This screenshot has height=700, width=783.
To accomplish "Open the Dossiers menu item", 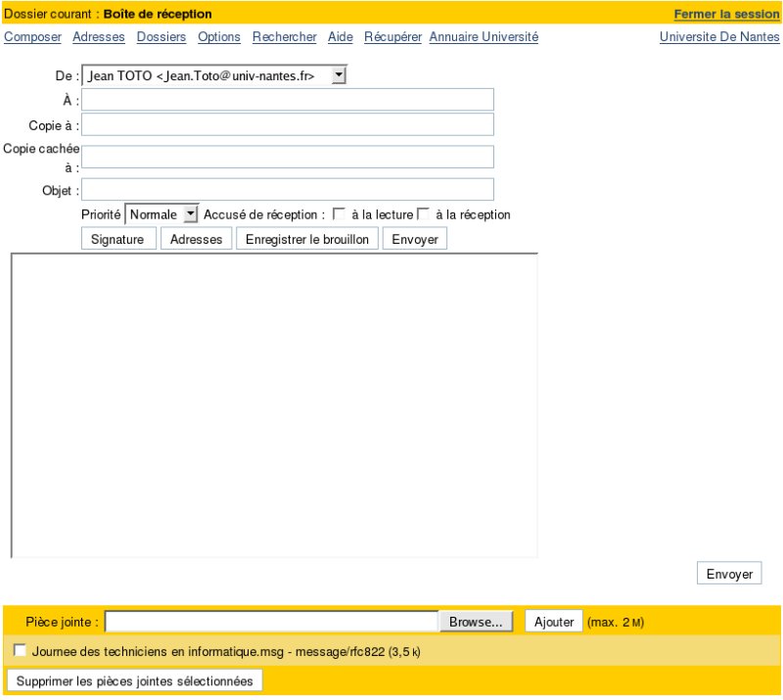I will (x=161, y=36).
